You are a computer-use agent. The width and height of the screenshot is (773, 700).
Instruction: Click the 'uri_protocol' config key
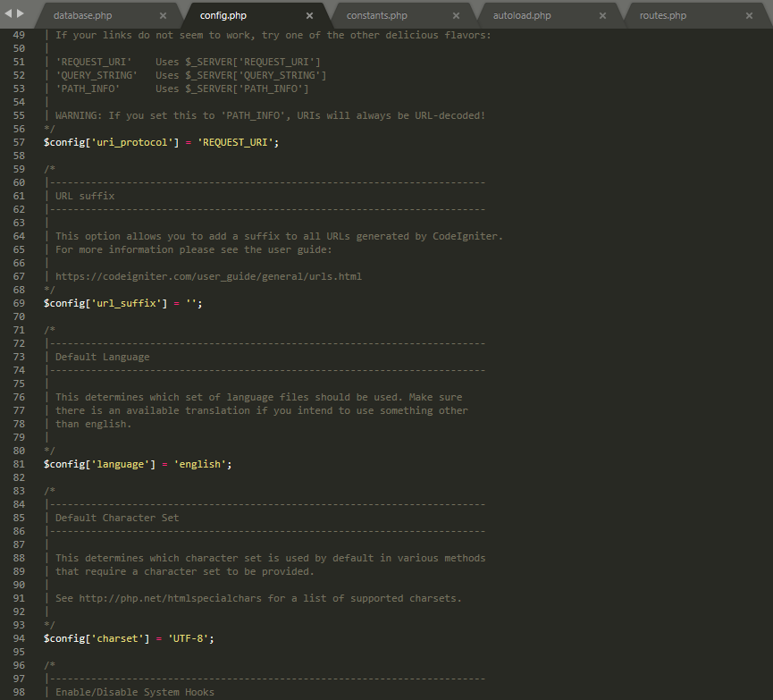(x=132, y=142)
